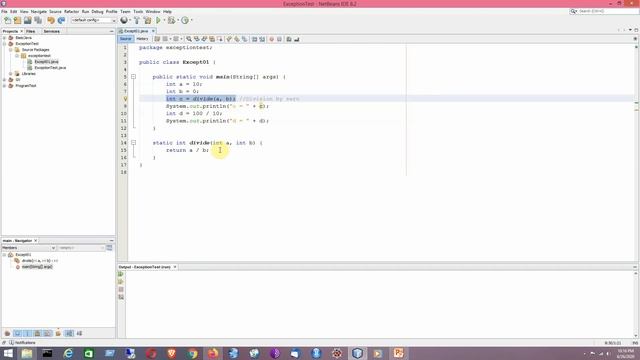640x360 pixels.
Task: Collapse the ExceptionTest project node
Action: 4,44
